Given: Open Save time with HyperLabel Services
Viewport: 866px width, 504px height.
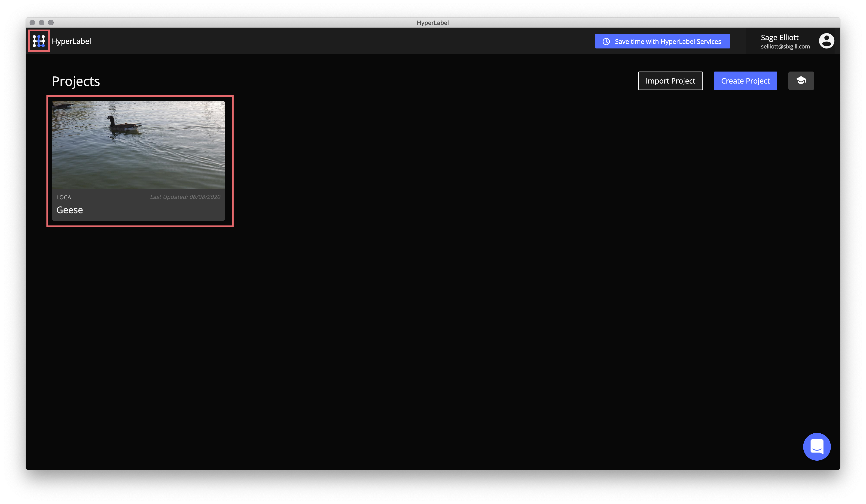Looking at the screenshot, I should pos(662,41).
